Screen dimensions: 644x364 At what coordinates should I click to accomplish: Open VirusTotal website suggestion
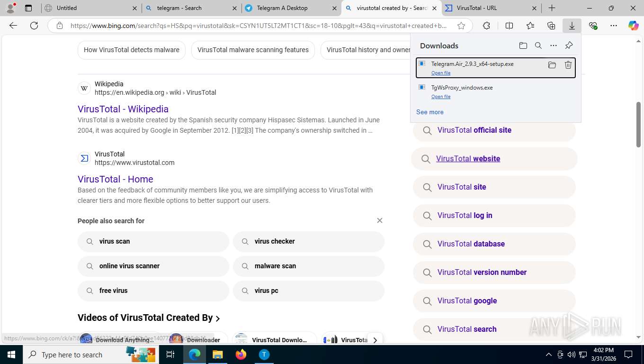pos(494,159)
